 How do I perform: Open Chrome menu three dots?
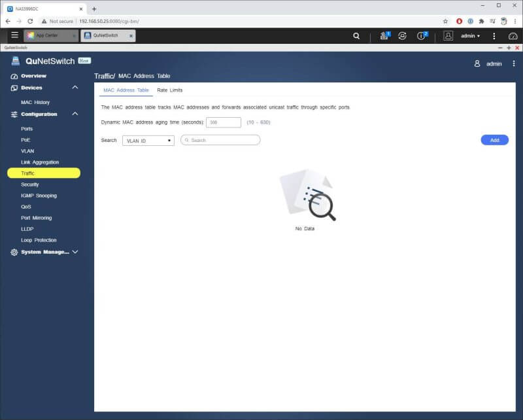tap(515, 22)
